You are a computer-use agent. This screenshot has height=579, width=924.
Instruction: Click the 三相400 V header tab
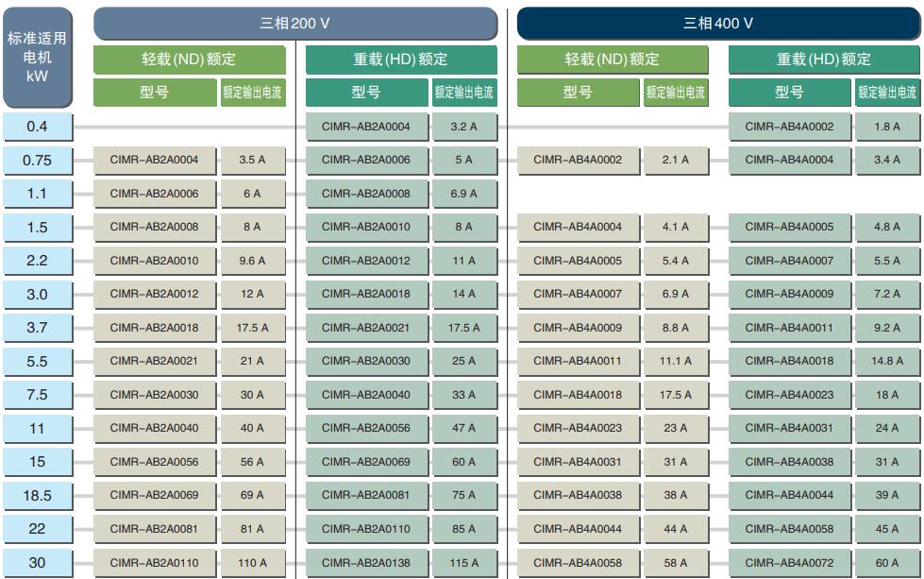pos(718,24)
